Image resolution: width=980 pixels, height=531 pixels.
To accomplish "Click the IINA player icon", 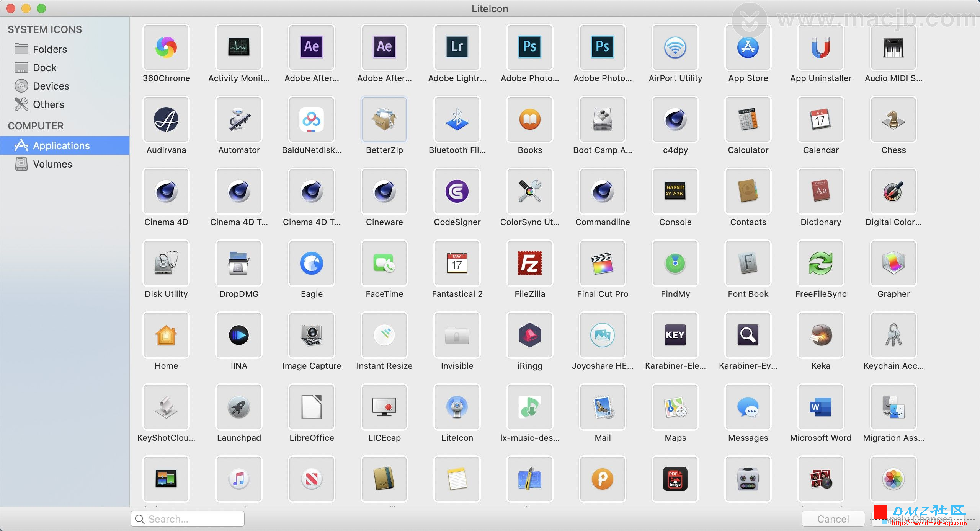I will pyautogui.click(x=239, y=335).
